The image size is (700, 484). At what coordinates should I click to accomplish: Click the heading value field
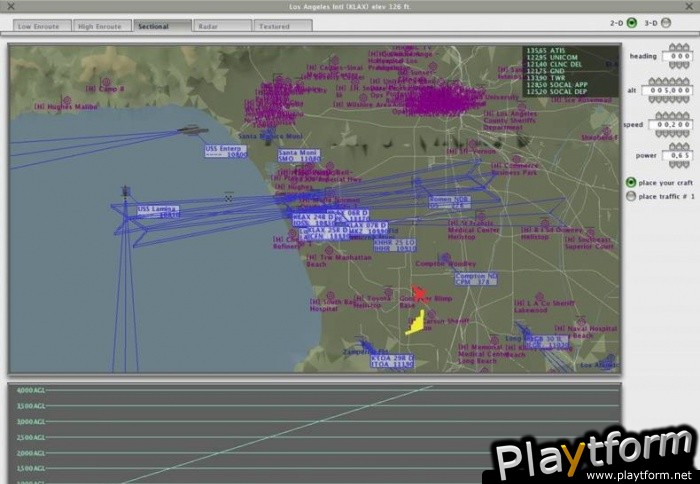677,56
